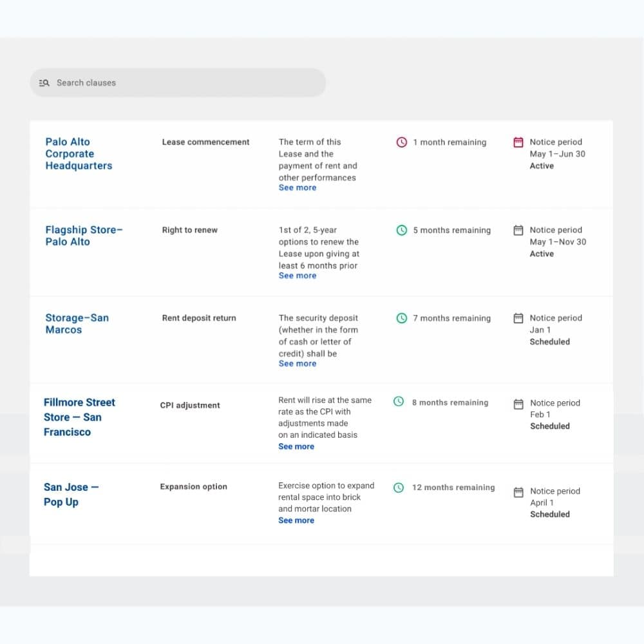Viewport: 644px width, 644px height.
Task: Click the filter-search icon in the search bar
Action: tap(44, 82)
